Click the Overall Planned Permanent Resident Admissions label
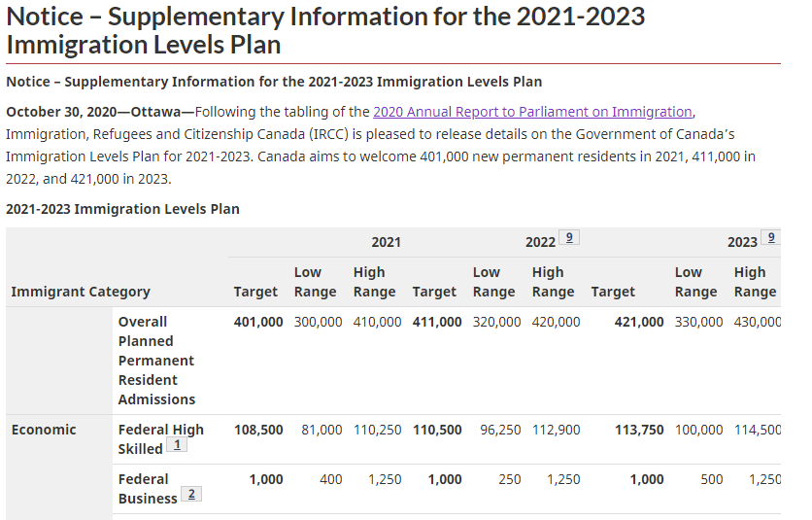This screenshot has height=520, width=812. coord(156,361)
